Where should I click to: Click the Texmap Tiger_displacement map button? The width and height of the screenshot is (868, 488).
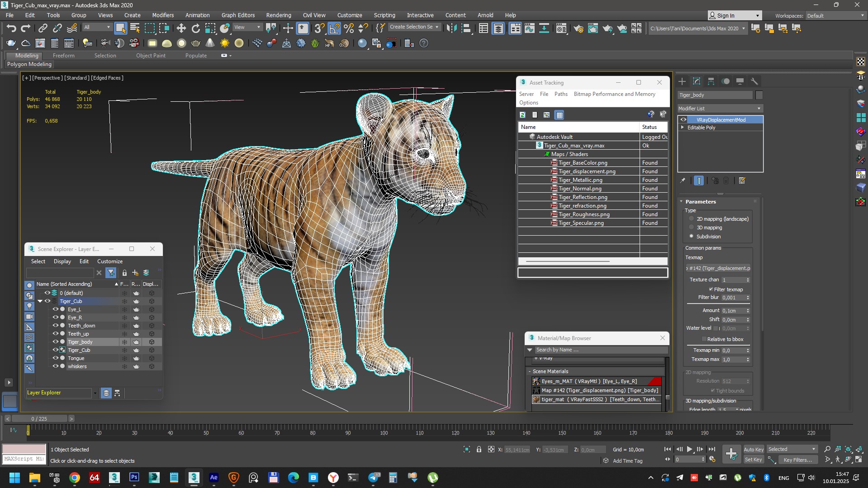[x=718, y=268]
